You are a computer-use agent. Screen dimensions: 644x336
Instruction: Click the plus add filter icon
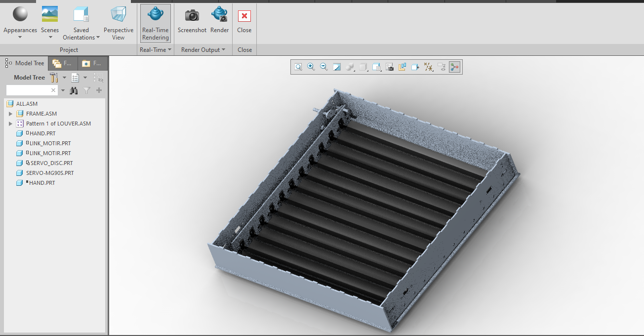click(x=99, y=90)
